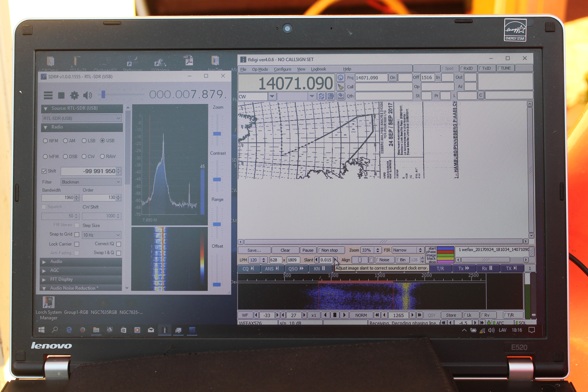
Task: Click fldigi image horizontal scrollbar
Action: click(x=383, y=242)
